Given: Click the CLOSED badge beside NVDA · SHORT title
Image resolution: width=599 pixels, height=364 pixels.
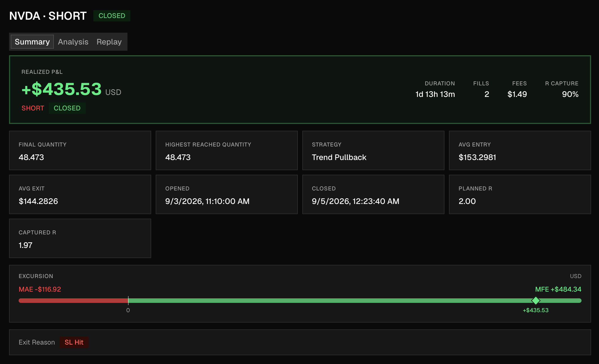Looking at the screenshot, I should [x=112, y=16].
